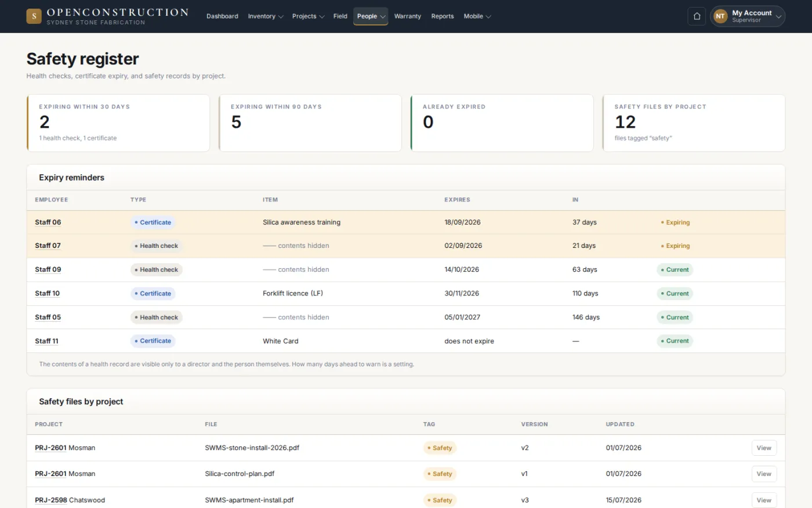Click the Current status for Staff 11
The image size is (812, 508).
click(x=675, y=341)
